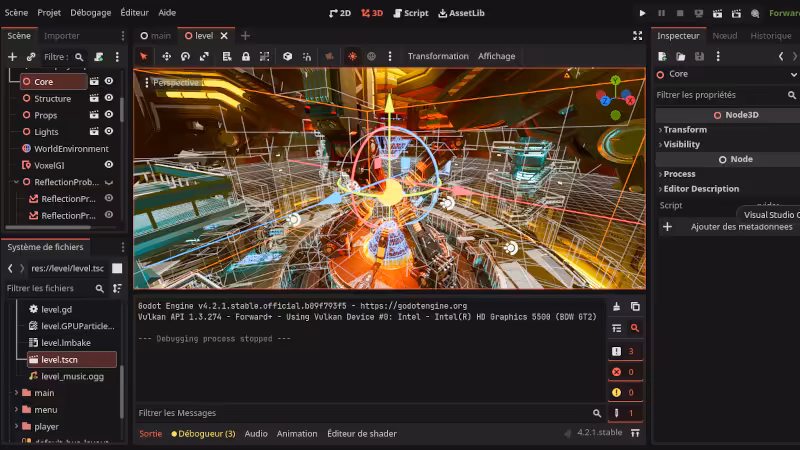Viewport: 800px width, 450px height.
Task: Toggle visibility of Core node
Action: (109, 81)
